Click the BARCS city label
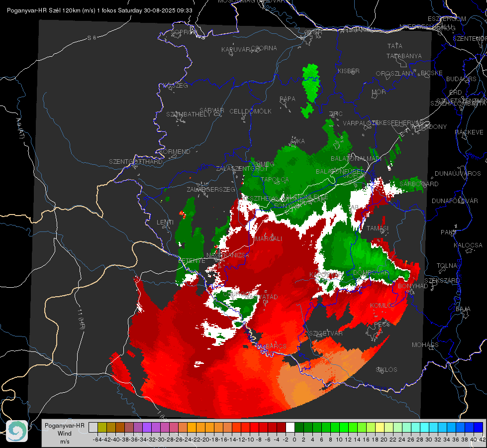Screen dimensions: 487x448 [x=276, y=346]
